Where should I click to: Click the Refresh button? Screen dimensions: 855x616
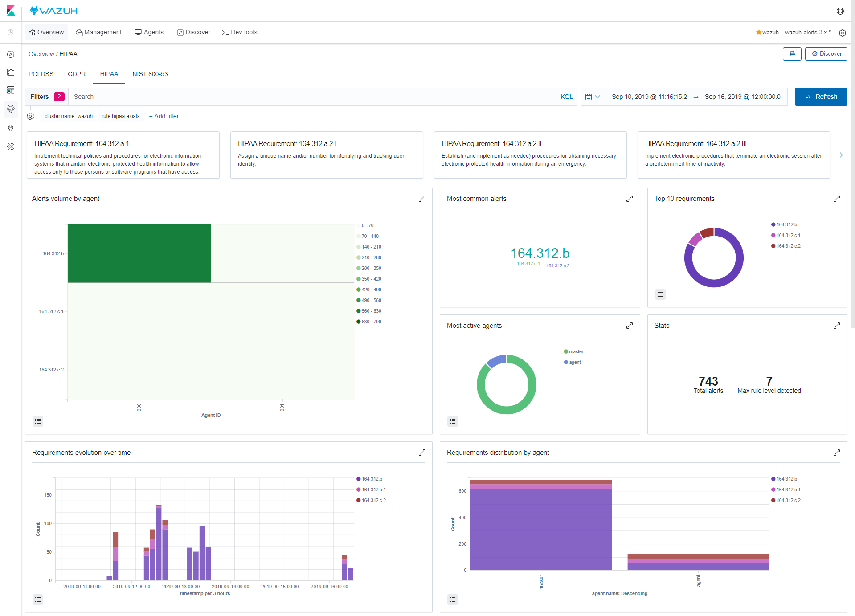[821, 97]
